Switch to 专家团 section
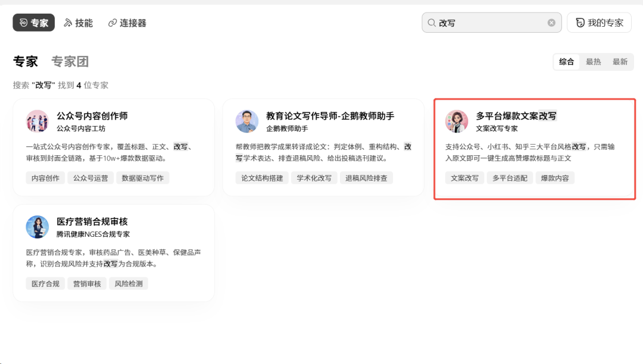643x364 pixels. (70, 61)
